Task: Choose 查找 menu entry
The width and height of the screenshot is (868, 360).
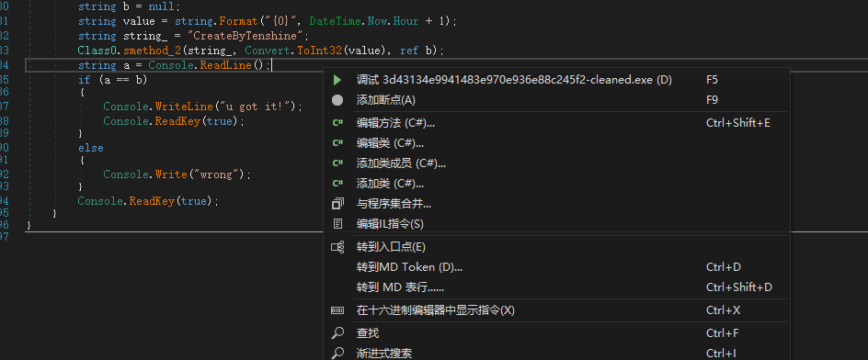Action: pos(556,332)
